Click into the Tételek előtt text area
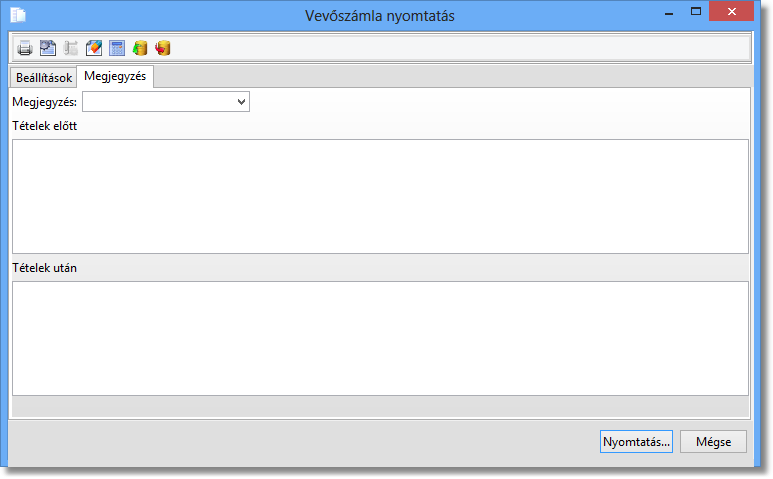Viewport: 773px width, 479px height. 380,196
